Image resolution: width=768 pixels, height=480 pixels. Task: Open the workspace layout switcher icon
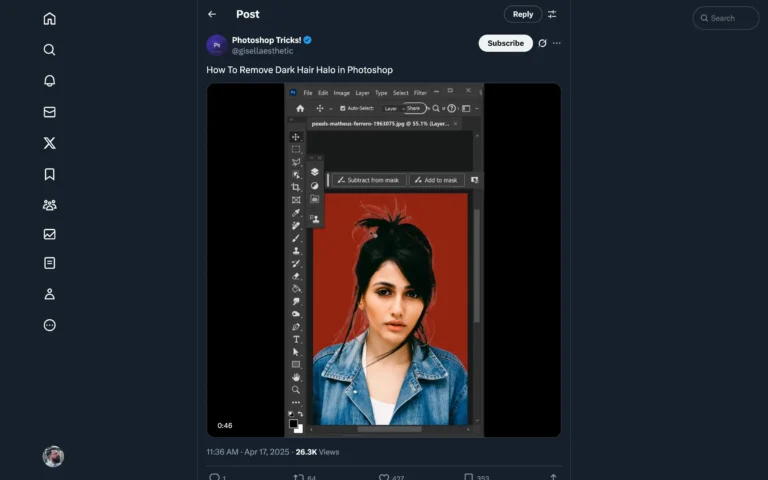click(466, 108)
